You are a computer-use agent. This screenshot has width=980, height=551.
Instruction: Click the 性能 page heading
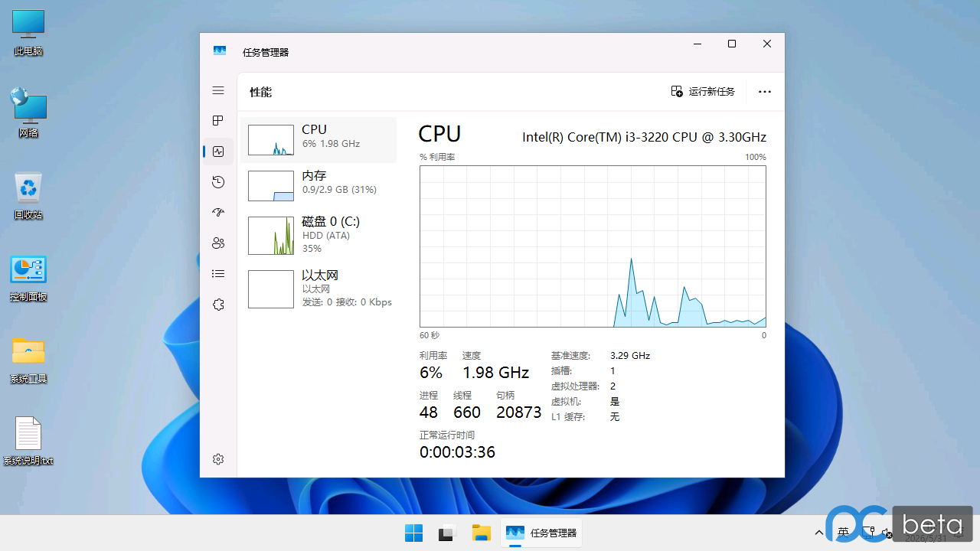click(x=260, y=92)
